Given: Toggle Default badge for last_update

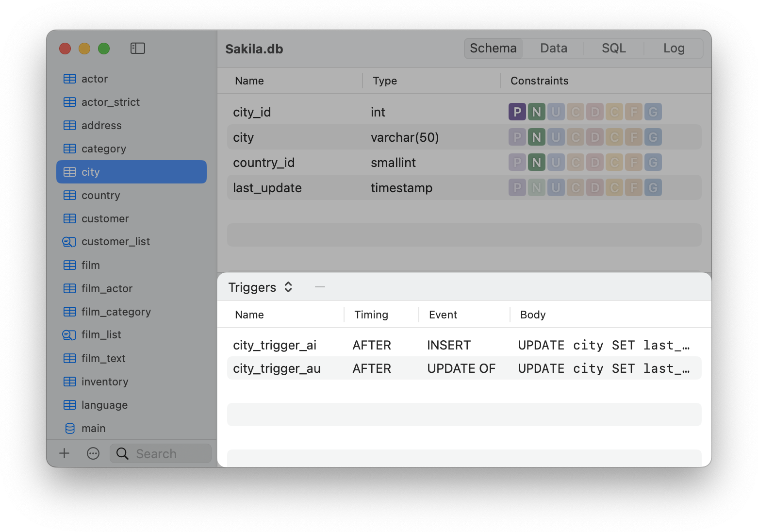Looking at the screenshot, I should click(x=595, y=188).
